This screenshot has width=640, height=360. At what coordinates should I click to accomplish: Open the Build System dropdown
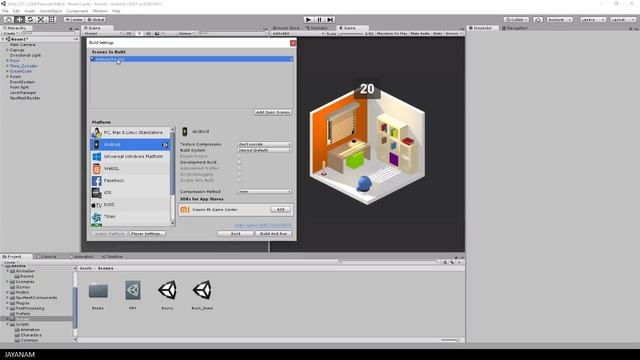tap(264, 150)
